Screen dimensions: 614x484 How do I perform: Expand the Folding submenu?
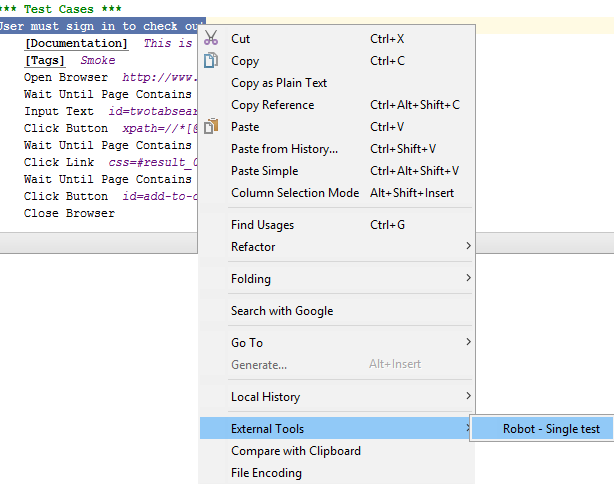(x=251, y=279)
